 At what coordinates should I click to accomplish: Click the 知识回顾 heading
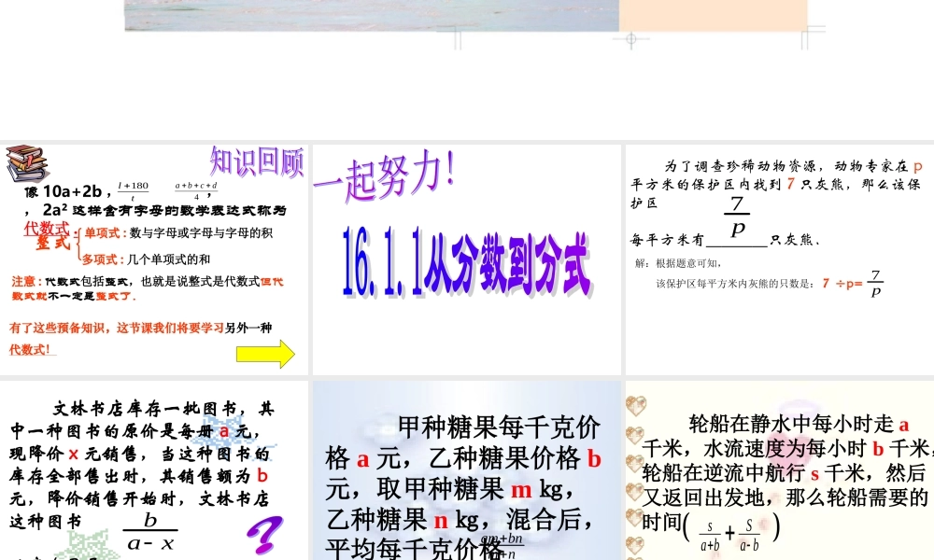pos(257,161)
